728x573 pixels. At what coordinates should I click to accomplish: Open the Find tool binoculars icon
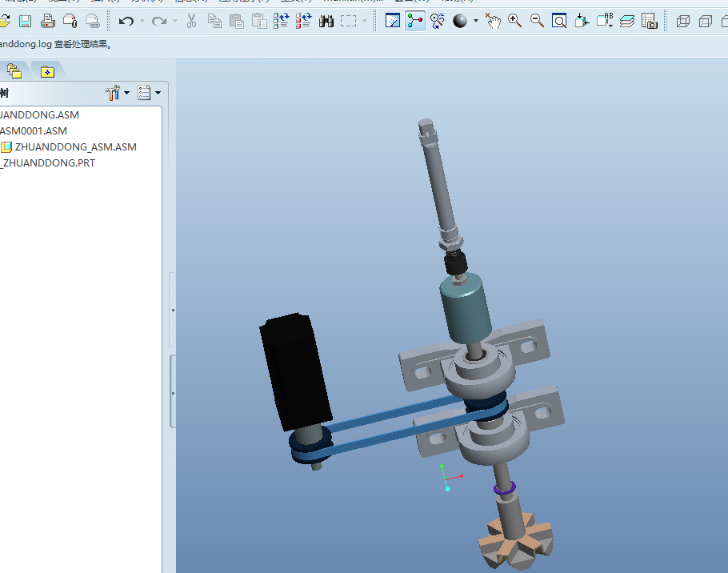(x=326, y=21)
